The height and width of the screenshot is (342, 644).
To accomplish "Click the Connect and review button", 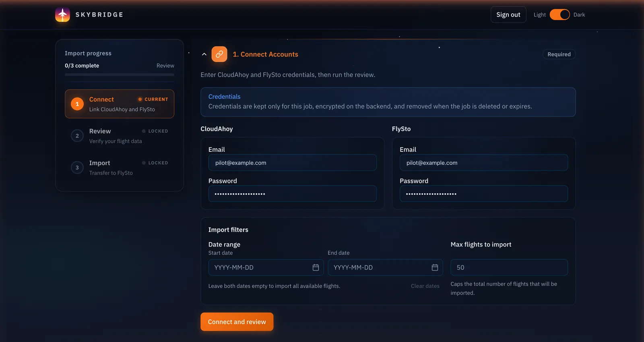I will (237, 322).
